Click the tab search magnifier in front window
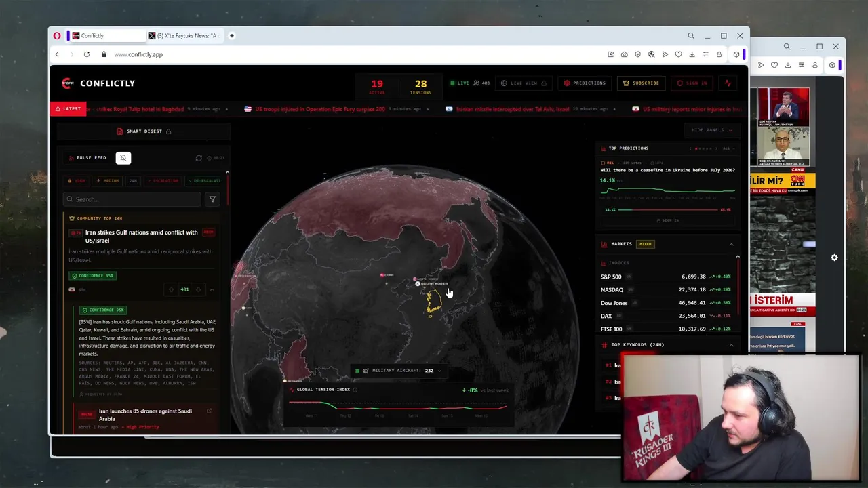 tap(691, 35)
